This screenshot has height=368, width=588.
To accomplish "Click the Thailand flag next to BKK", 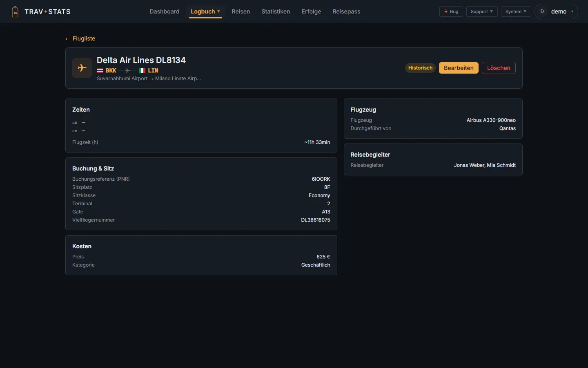I will tap(100, 71).
